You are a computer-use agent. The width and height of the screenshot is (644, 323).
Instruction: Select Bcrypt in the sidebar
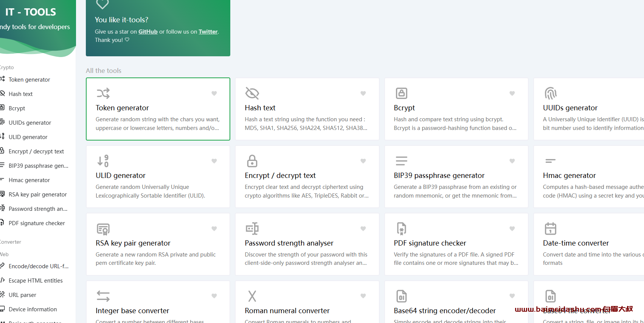pos(17,108)
